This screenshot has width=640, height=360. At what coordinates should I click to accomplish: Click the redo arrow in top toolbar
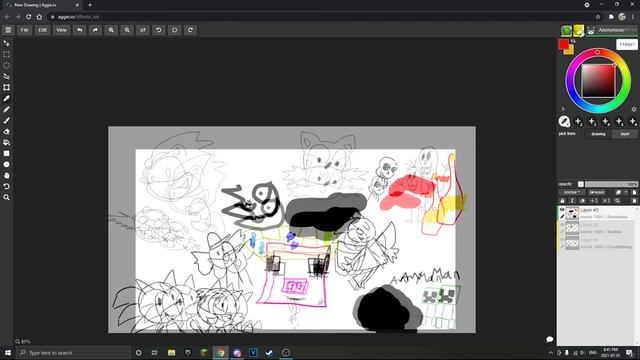pos(96,30)
